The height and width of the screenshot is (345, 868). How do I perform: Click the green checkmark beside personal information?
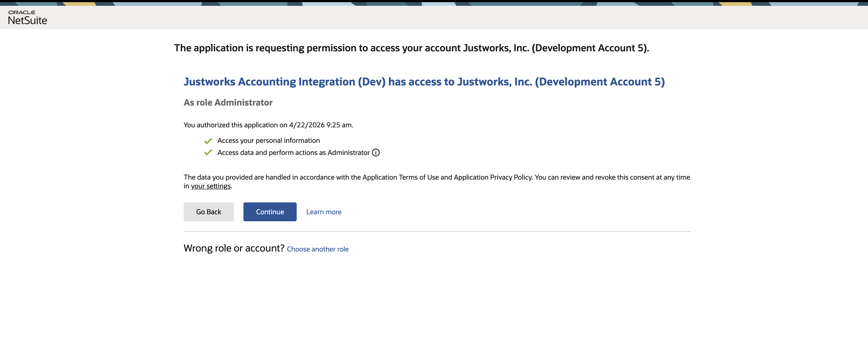pos(208,141)
